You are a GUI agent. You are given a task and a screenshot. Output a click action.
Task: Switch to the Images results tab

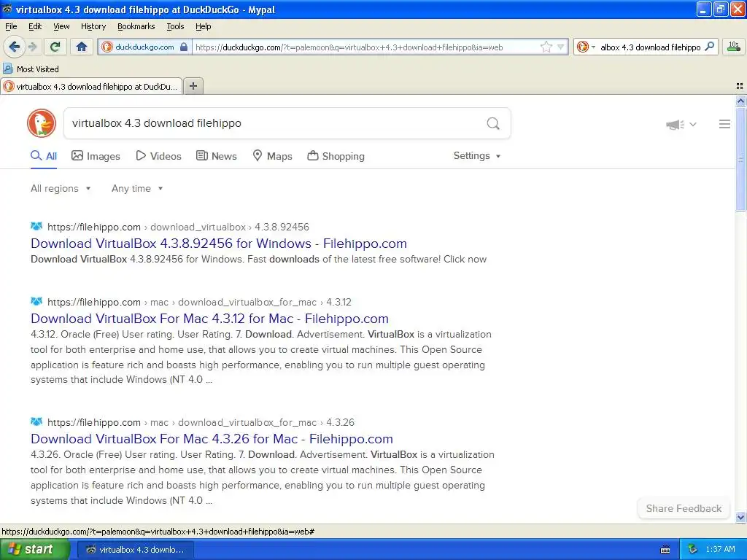pos(96,156)
